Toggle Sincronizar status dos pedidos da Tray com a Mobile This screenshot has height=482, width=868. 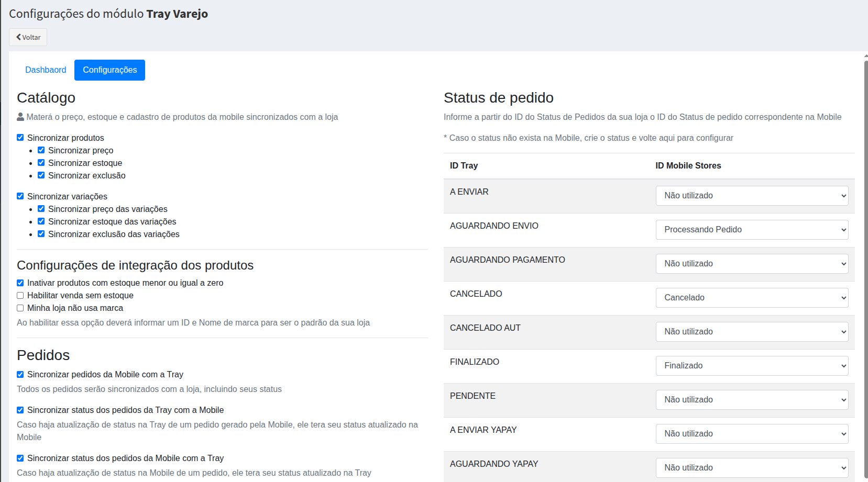(20, 410)
